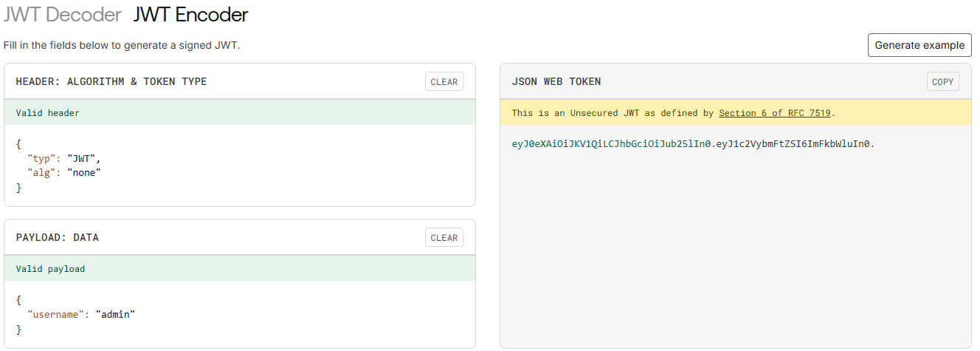Click the "JWT" value in header editor
This screenshot has width=980, height=351.
click(x=83, y=158)
